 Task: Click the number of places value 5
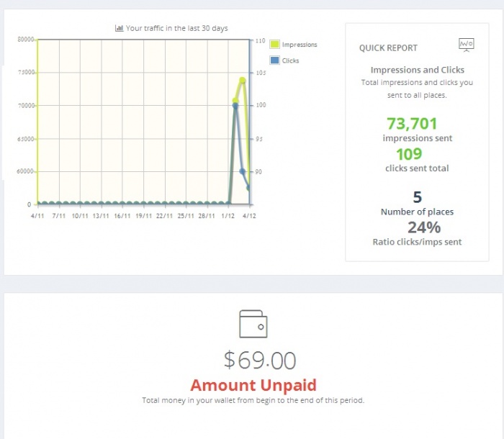pos(418,197)
